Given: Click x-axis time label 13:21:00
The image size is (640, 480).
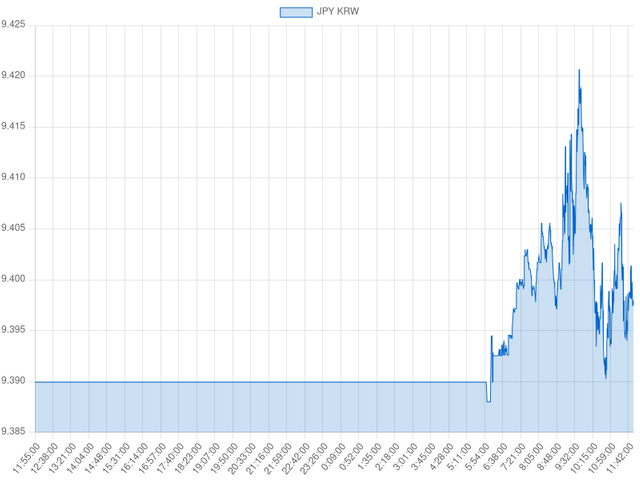Looking at the screenshot, I should (x=62, y=458).
